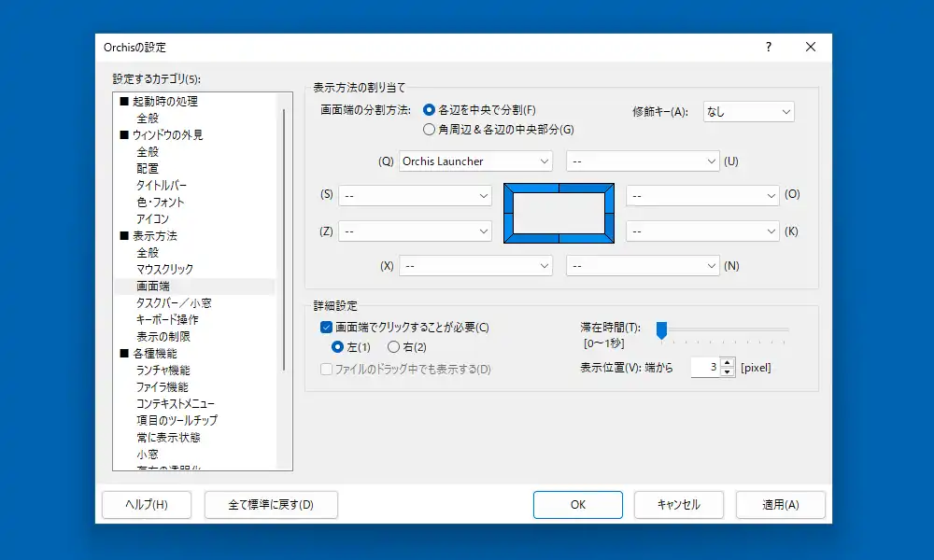Click the 表示位置(V) pixel input field
934x560 pixels.
click(705, 367)
